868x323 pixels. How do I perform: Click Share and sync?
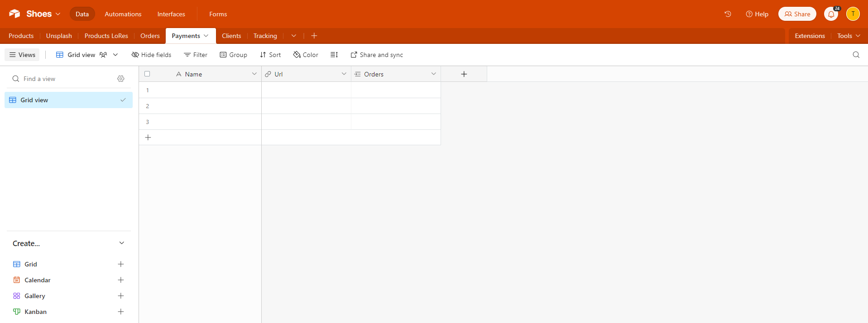point(377,55)
